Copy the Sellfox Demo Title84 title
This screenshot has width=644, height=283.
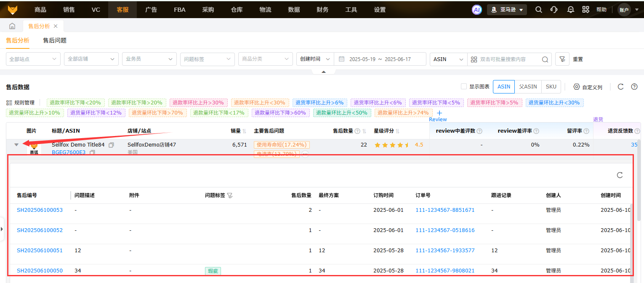(x=111, y=145)
